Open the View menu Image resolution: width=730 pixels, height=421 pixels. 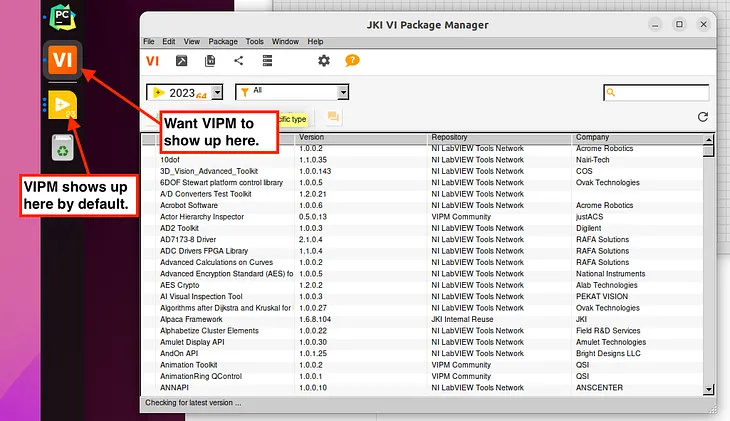point(191,41)
